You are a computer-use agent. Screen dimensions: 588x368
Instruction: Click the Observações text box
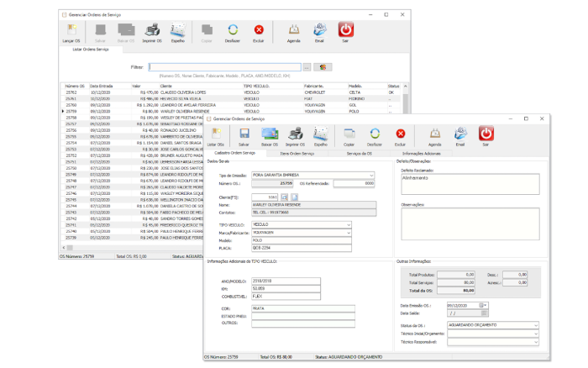click(470, 224)
